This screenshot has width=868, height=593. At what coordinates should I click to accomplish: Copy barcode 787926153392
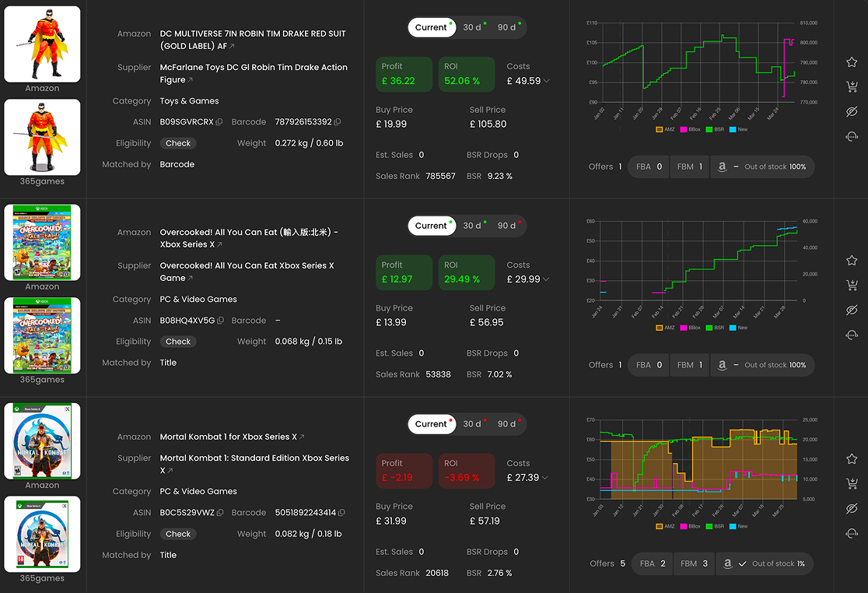[338, 122]
